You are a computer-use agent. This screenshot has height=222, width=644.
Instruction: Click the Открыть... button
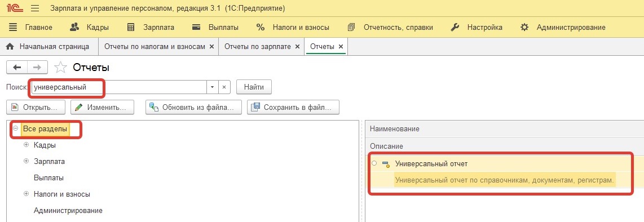(x=36, y=107)
